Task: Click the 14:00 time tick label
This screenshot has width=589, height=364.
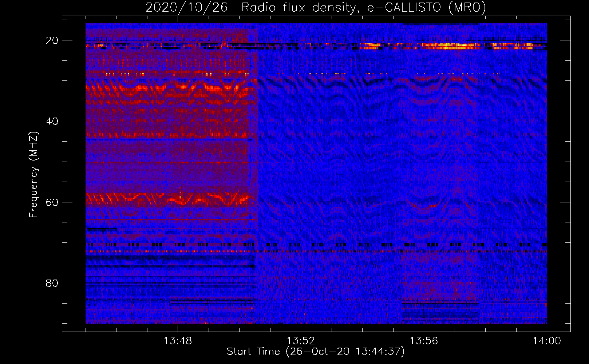Action: 547,341
